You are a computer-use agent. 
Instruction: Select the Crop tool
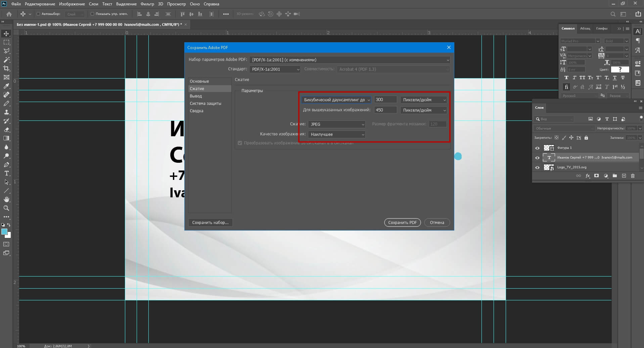pos(6,68)
